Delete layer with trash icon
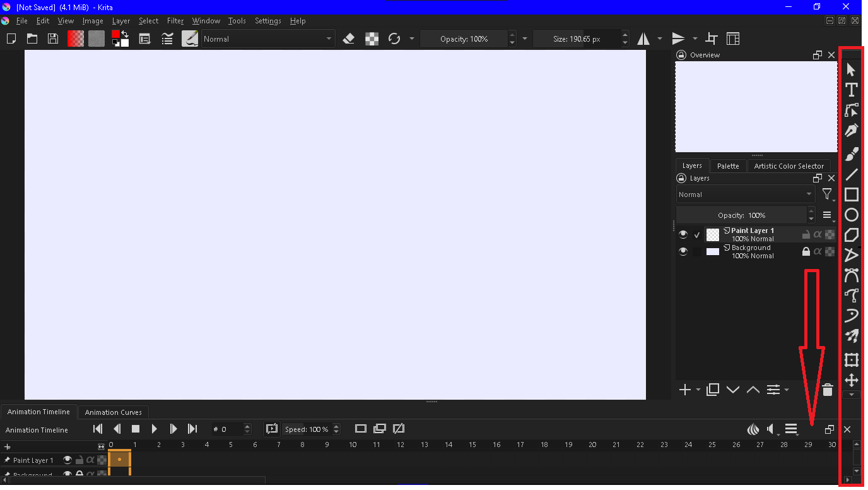Screen dimensions: 868x490 pos(828,390)
